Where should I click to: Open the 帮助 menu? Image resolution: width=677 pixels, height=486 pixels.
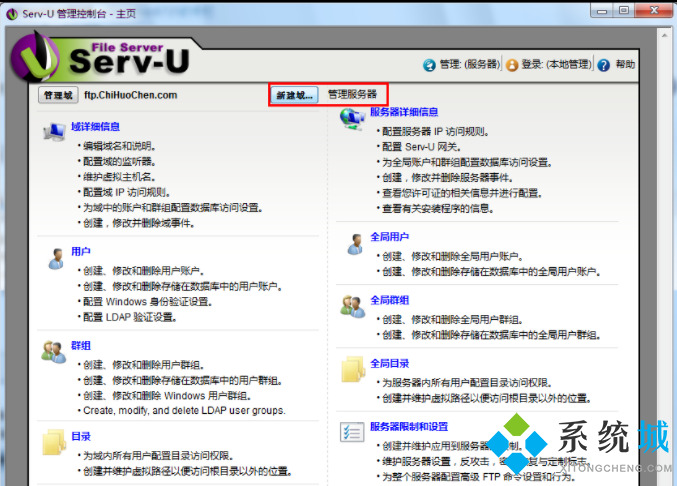[x=625, y=65]
